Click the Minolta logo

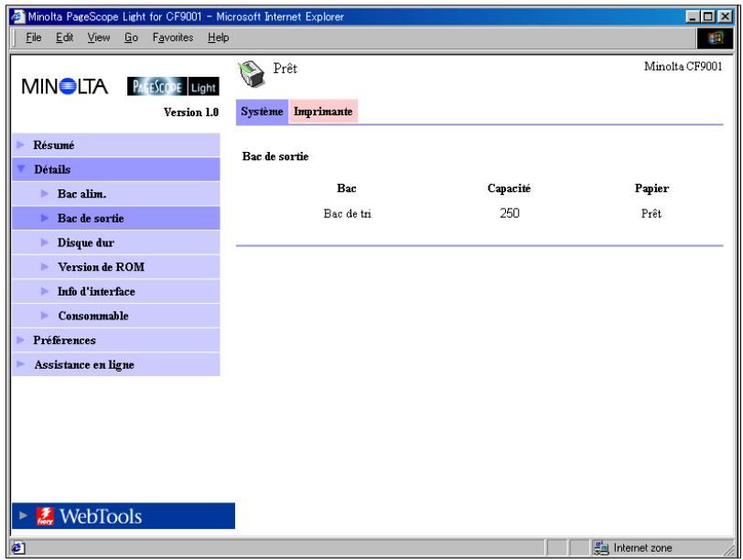[x=64, y=87]
